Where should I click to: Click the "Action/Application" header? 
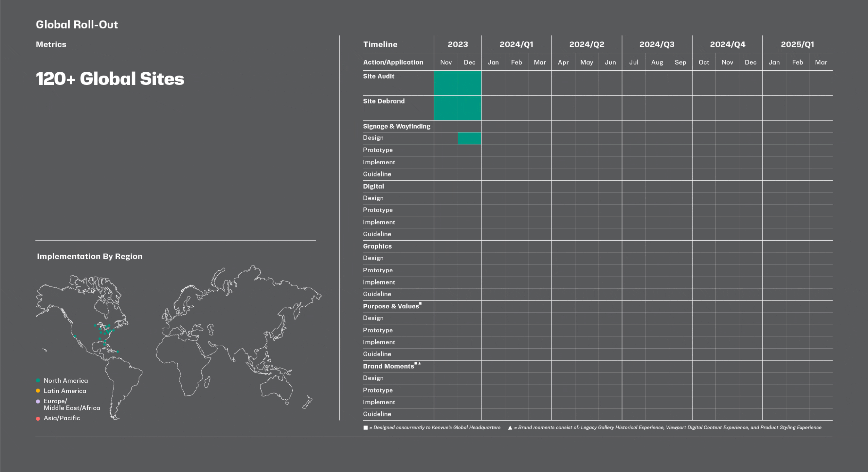(x=393, y=62)
